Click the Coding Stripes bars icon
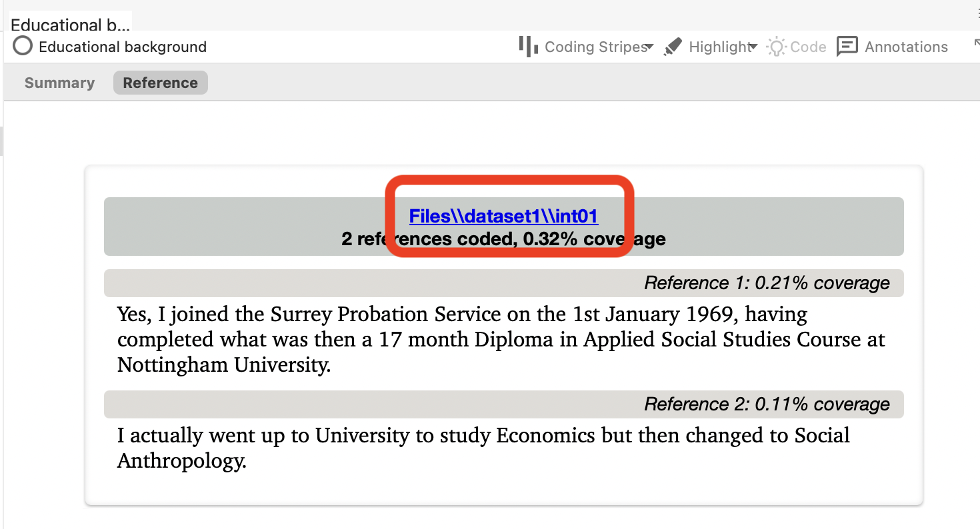The height and width of the screenshot is (529, 980). 528,47
